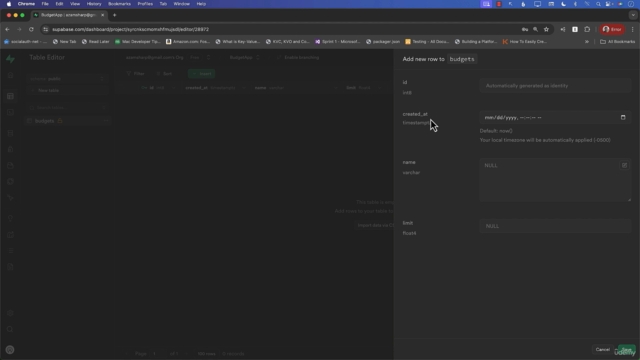The image size is (640, 360).
Task: Click the limit float4 input field
Action: point(555,226)
